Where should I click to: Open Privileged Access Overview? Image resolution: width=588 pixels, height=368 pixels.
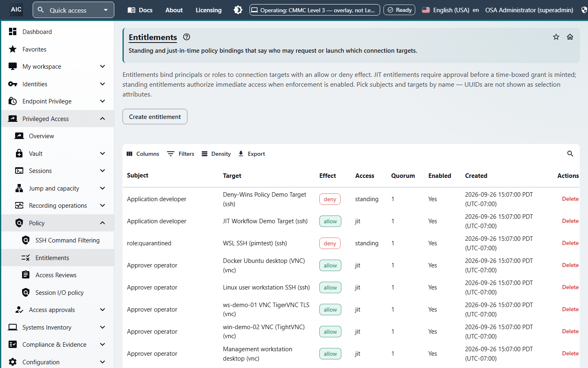pyautogui.click(x=57, y=136)
